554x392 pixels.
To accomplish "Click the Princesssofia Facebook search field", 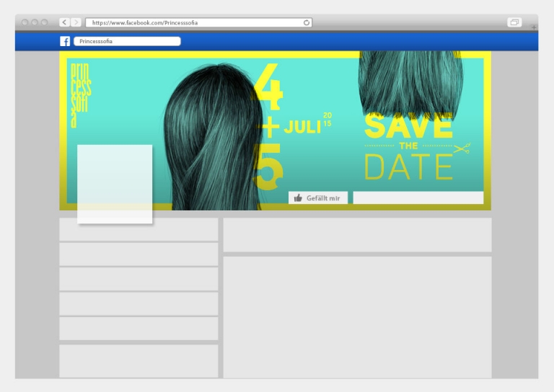I will [127, 42].
